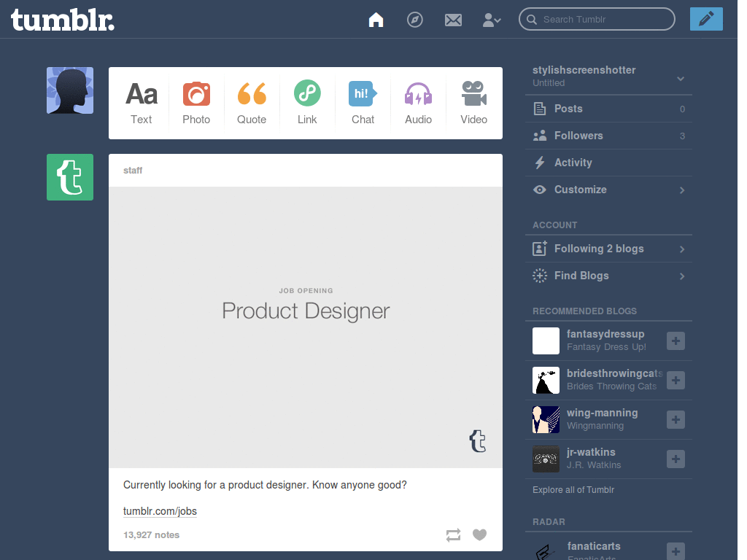Open the account person menu
This screenshot has height=560, width=747.
tap(492, 20)
